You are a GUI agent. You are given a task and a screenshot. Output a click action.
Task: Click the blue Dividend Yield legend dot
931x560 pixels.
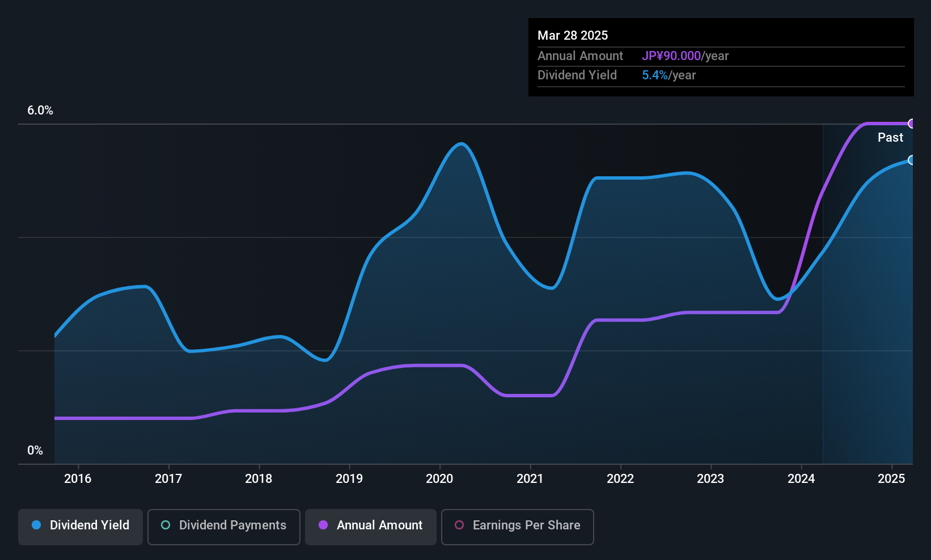click(x=36, y=525)
